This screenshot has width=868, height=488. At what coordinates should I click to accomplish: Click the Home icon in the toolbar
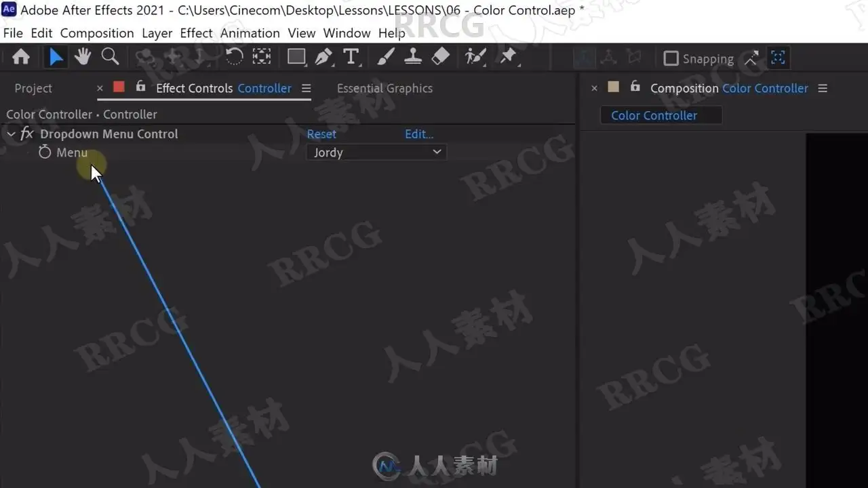[x=21, y=58]
